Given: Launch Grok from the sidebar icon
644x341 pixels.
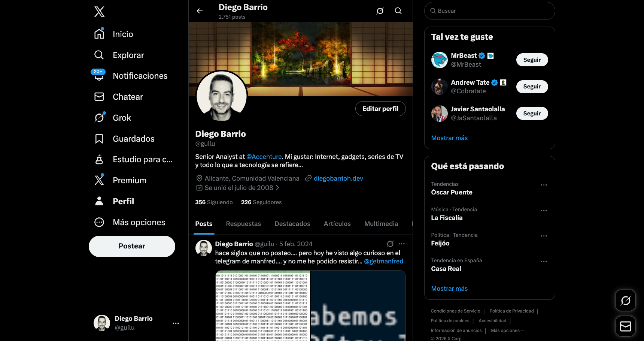Looking at the screenshot, I should point(99,117).
